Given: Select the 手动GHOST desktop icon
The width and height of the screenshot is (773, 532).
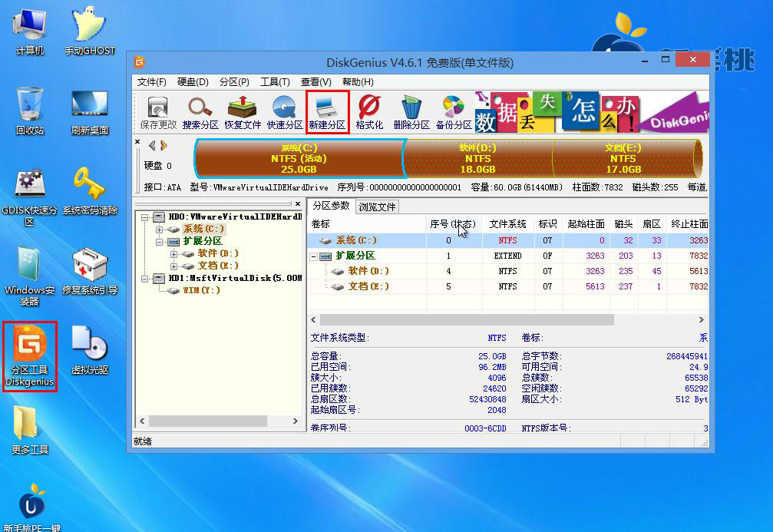Looking at the screenshot, I should 89,31.
